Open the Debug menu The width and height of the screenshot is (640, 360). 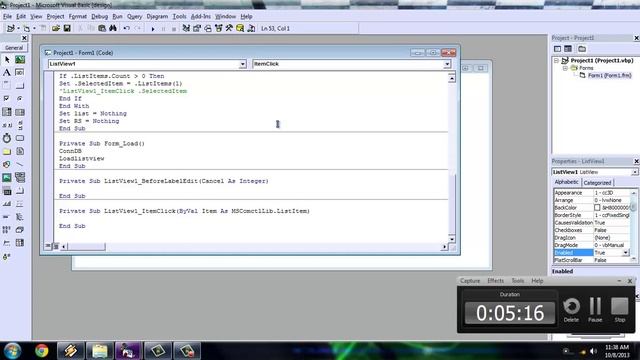(99, 16)
